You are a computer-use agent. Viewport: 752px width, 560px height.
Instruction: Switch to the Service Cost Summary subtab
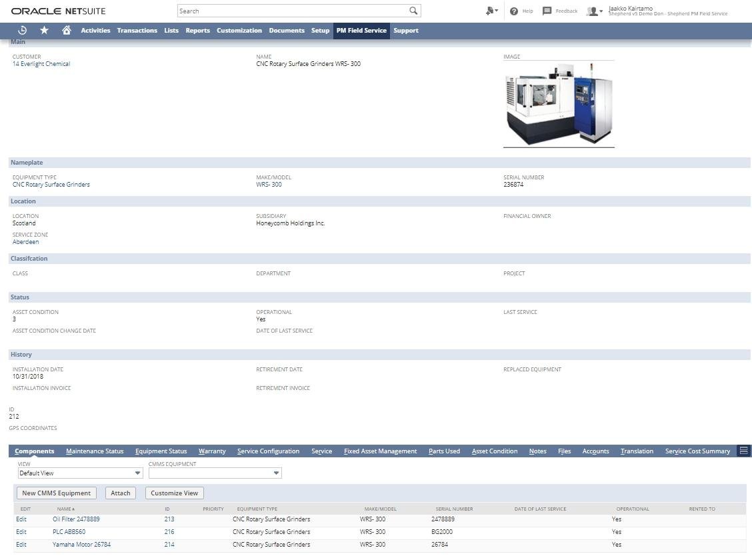pos(697,451)
